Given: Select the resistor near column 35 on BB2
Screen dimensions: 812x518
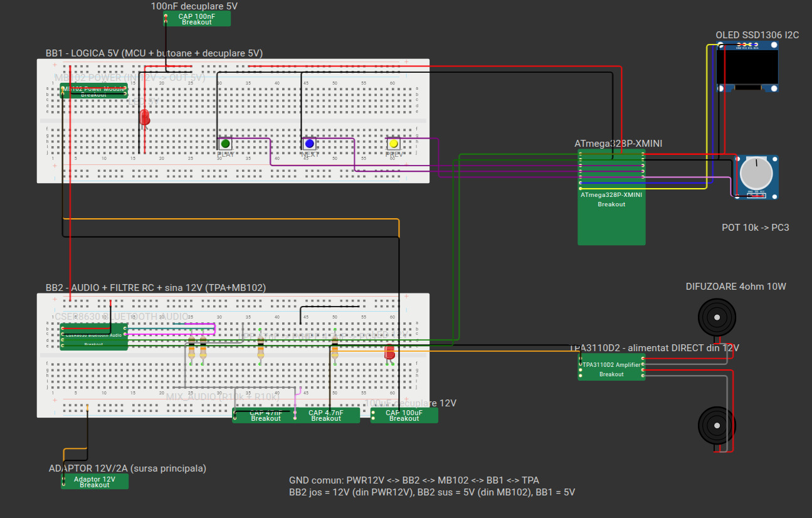Looking at the screenshot, I should coord(261,348).
